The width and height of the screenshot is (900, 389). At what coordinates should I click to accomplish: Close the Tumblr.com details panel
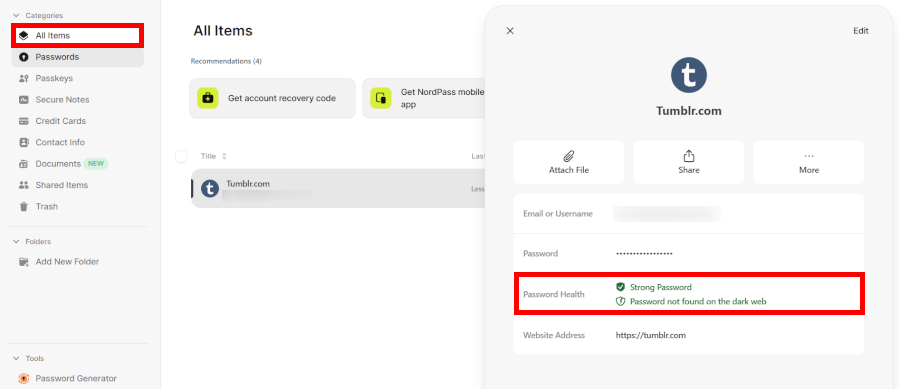(x=510, y=31)
